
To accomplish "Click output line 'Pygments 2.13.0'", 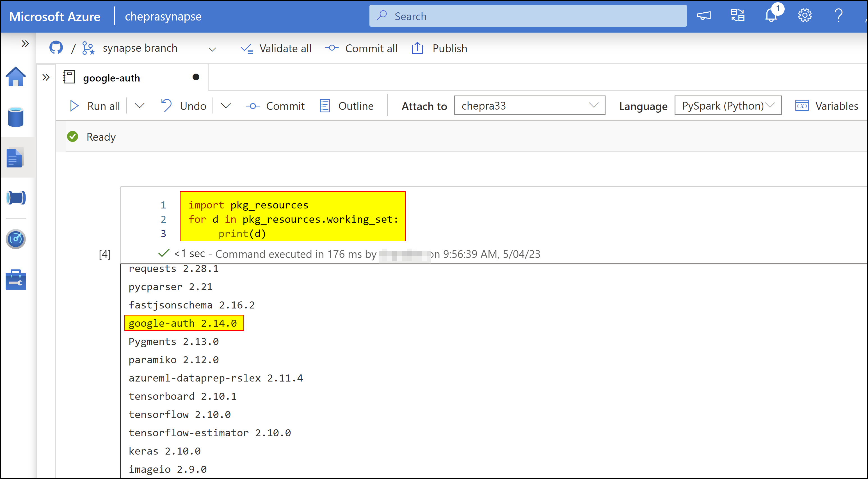I will [173, 341].
